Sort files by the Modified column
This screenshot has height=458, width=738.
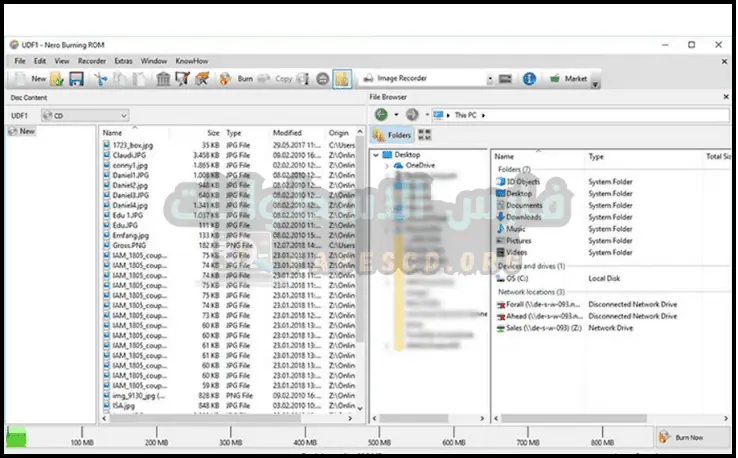[x=287, y=132]
